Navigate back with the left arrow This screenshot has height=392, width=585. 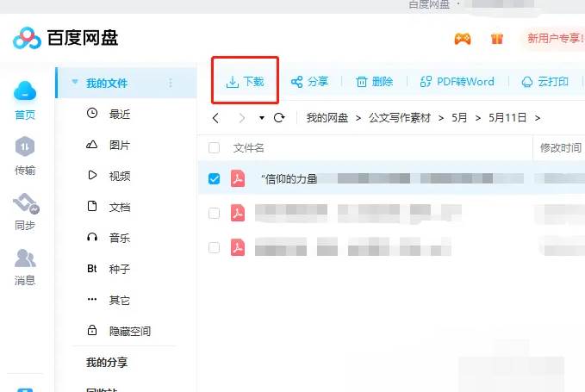click(215, 118)
